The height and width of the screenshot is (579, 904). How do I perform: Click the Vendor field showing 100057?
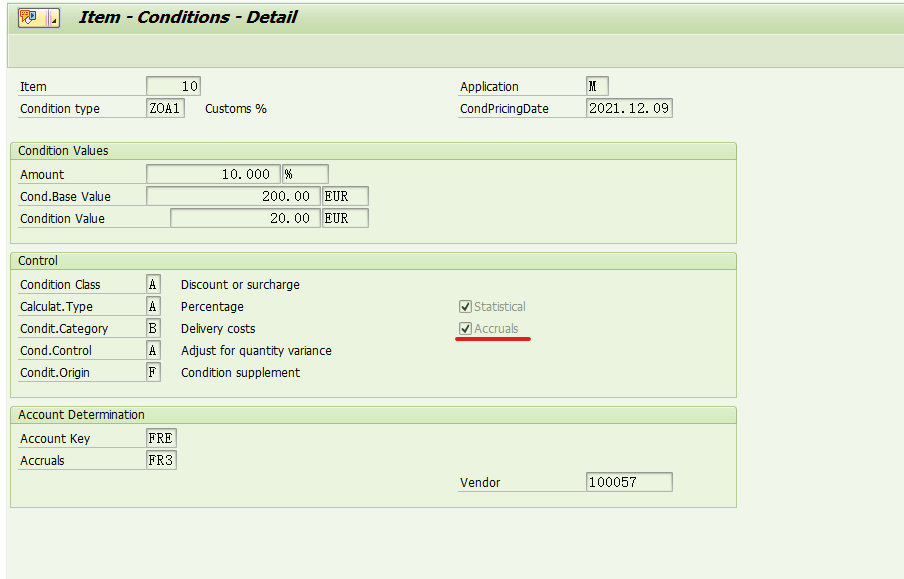pyautogui.click(x=629, y=482)
